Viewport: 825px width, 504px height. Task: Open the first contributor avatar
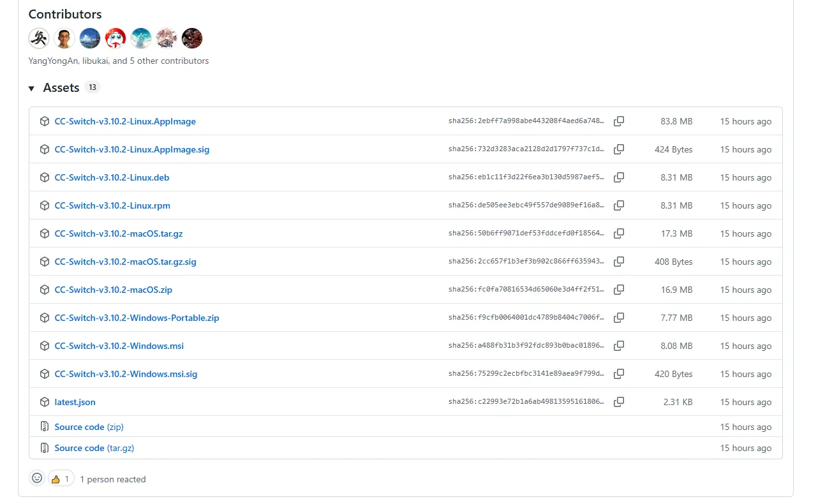click(x=39, y=38)
